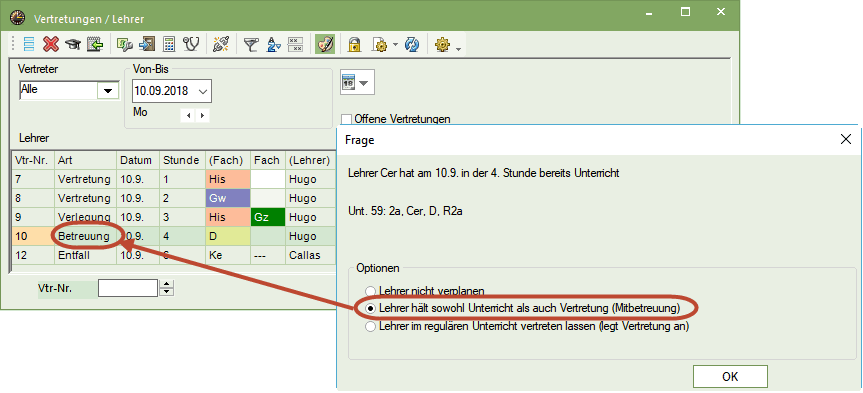Select the Betreuung row number 10
Viewport: 863px width, 393px height.
click(x=173, y=236)
